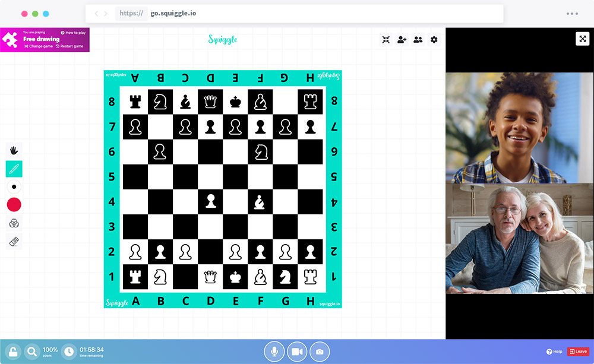Select the rook on A1

[x=135, y=277]
